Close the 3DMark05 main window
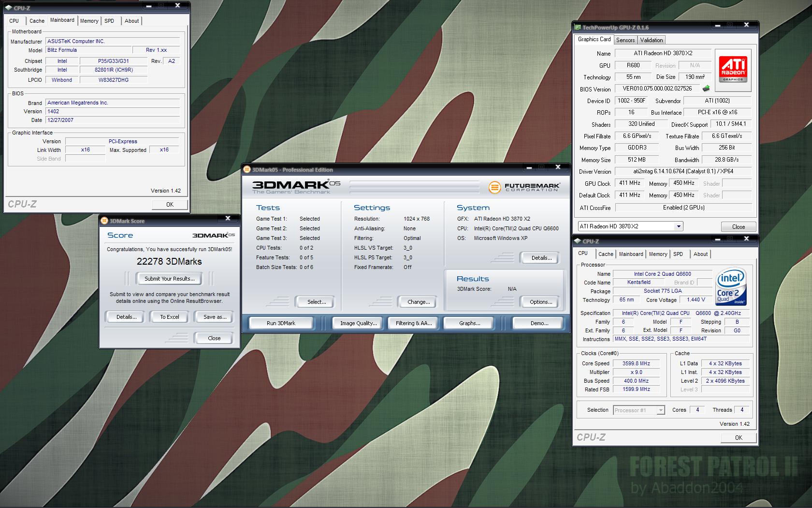 [558, 167]
